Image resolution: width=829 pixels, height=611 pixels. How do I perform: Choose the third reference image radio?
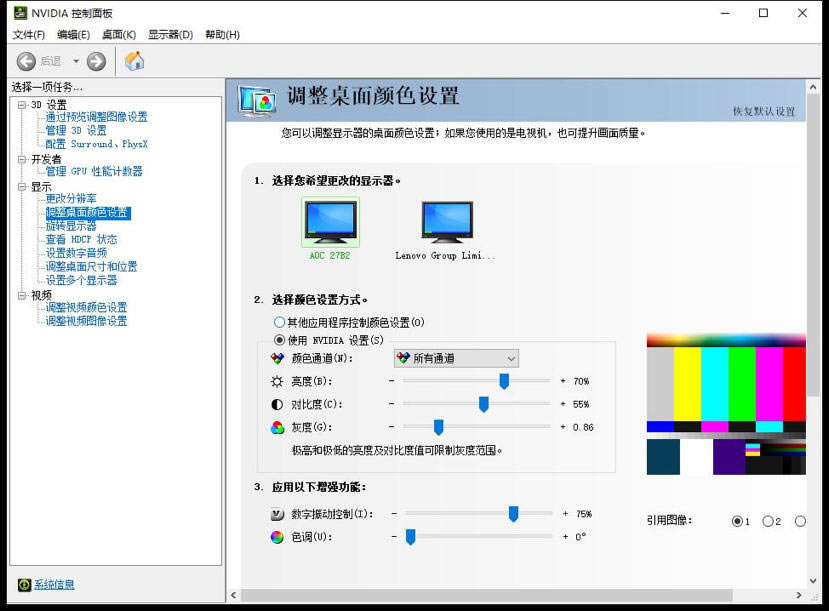click(x=800, y=522)
